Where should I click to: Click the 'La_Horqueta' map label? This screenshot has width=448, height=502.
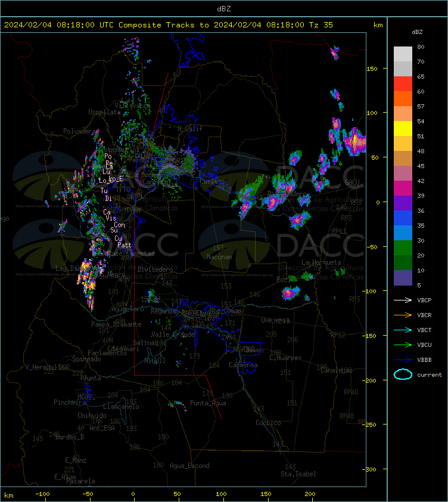point(321,262)
